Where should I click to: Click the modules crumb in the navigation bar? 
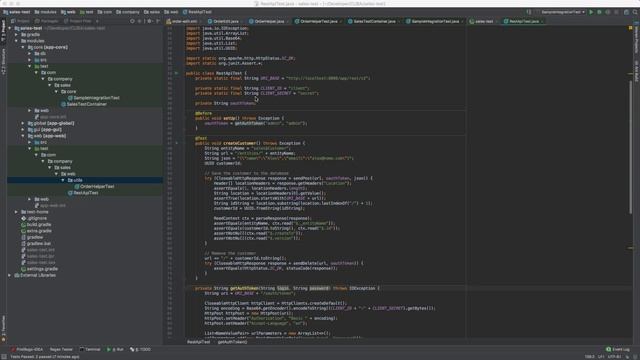pyautogui.click(x=46, y=12)
